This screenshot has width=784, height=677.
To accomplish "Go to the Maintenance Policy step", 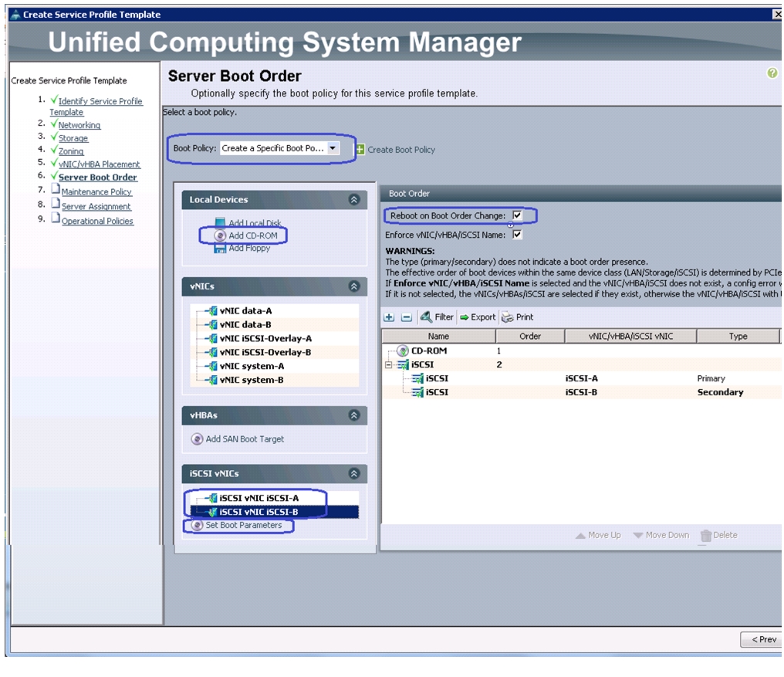I will coord(96,191).
